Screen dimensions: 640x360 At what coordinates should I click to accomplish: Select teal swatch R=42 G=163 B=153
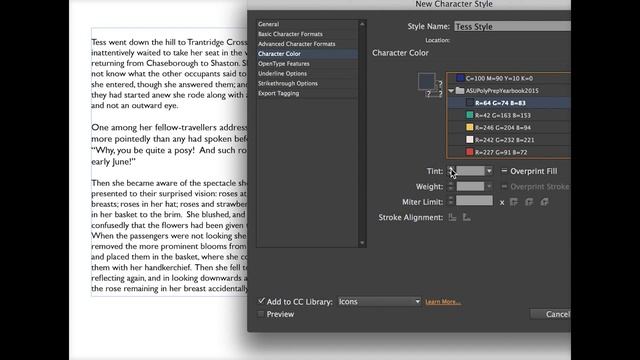(x=509, y=116)
